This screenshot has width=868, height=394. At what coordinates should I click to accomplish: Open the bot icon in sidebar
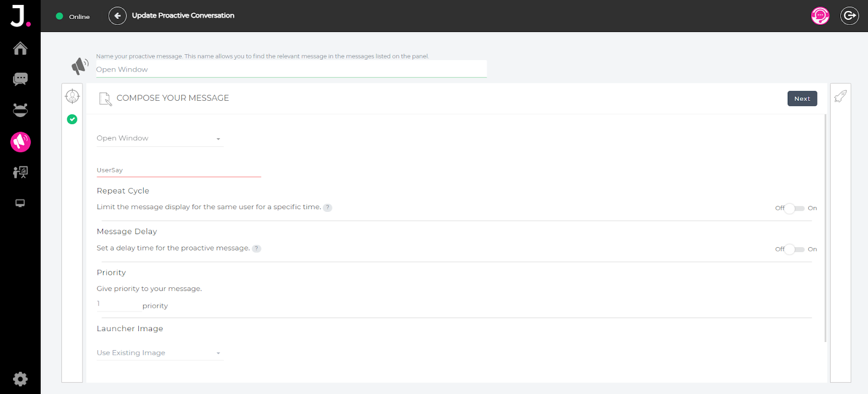(20, 110)
